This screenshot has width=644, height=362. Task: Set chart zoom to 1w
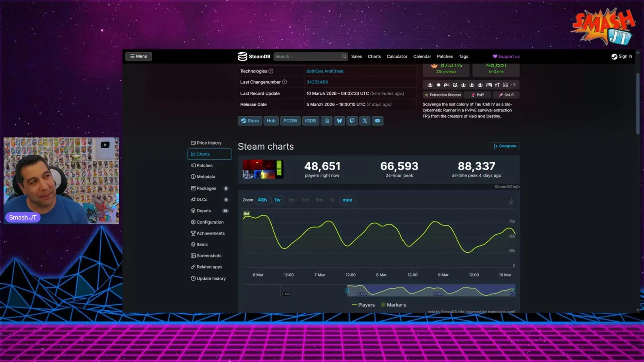[277, 200]
